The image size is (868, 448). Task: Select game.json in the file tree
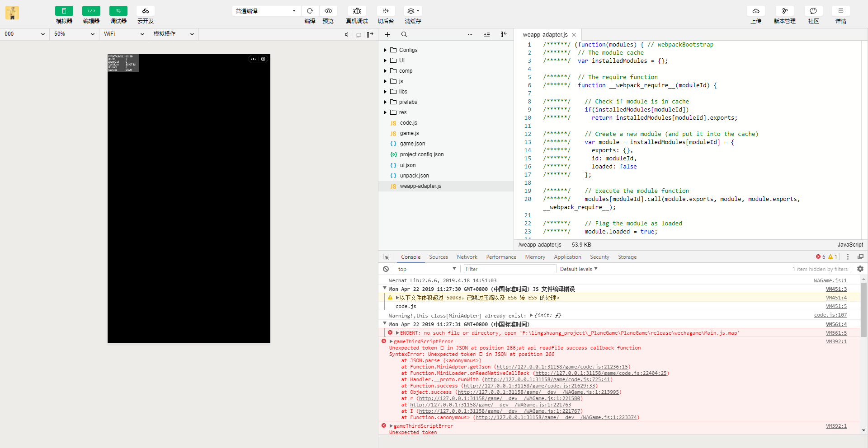(412, 144)
